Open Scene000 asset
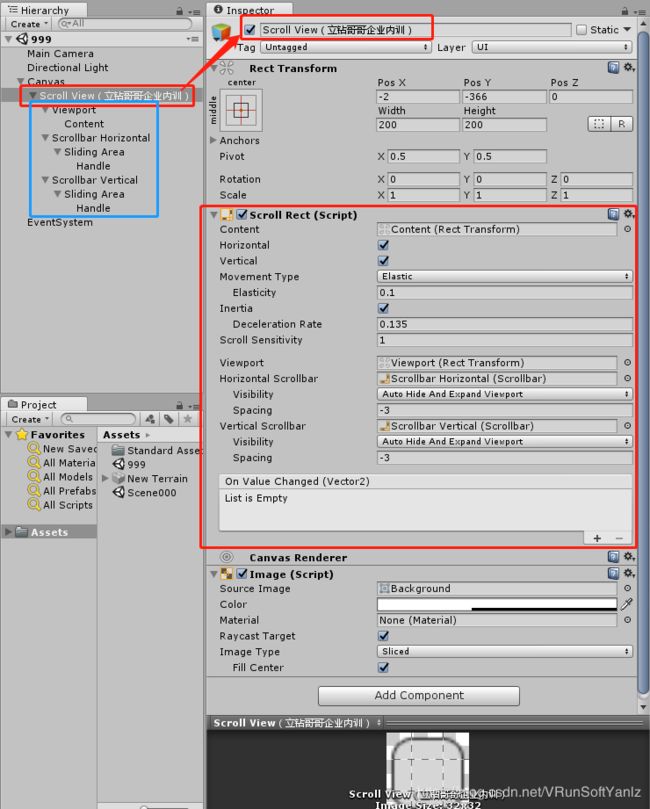 [x=145, y=492]
